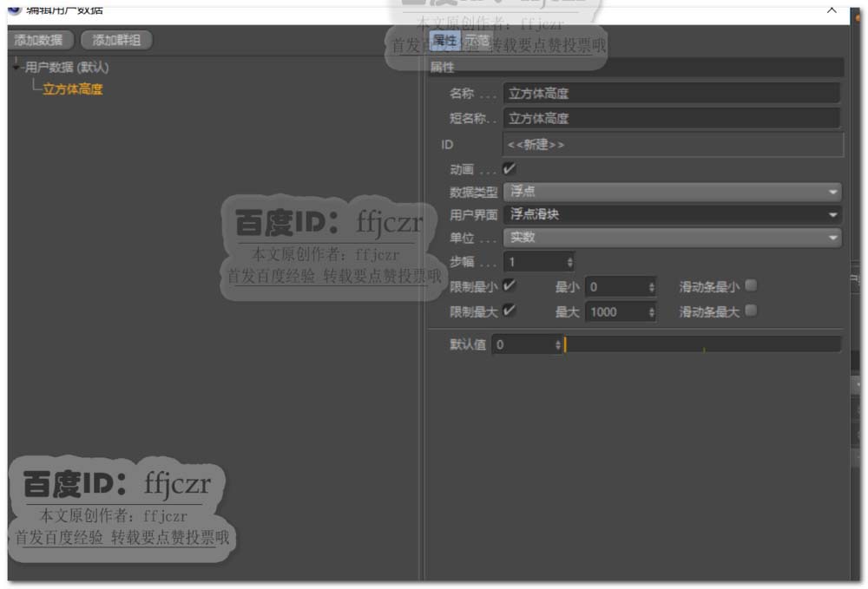Edit the 名称 input field
The height and width of the screenshot is (589, 868).
(x=672, y=93)
